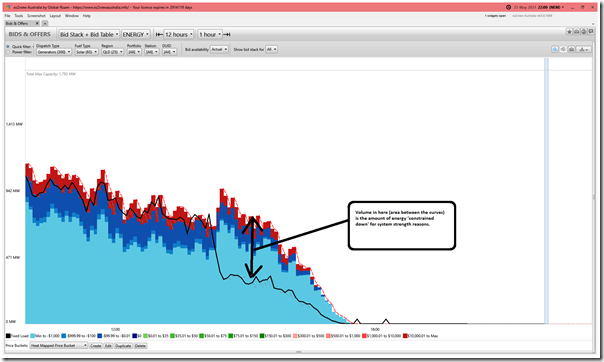Open the Heat Mapped Price Bucket dropdown
This screenshot has width=604, height=362.
coord(59,346)
